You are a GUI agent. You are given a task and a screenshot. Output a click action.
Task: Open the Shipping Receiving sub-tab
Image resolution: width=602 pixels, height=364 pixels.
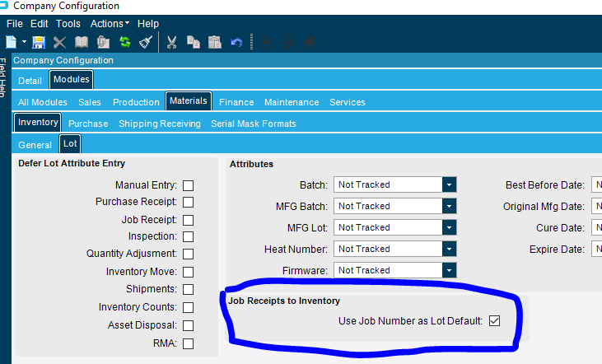[x=160, y=124]
